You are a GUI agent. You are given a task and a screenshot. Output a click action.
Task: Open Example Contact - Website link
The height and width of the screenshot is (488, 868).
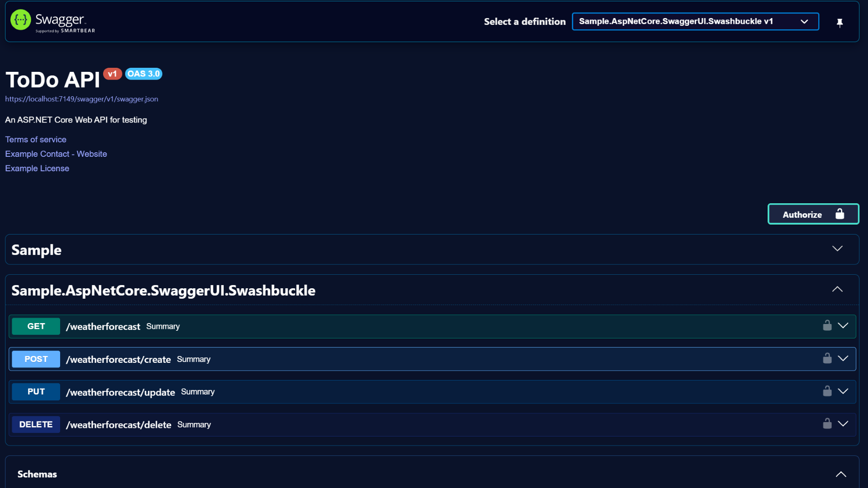(x=56, y=154)
